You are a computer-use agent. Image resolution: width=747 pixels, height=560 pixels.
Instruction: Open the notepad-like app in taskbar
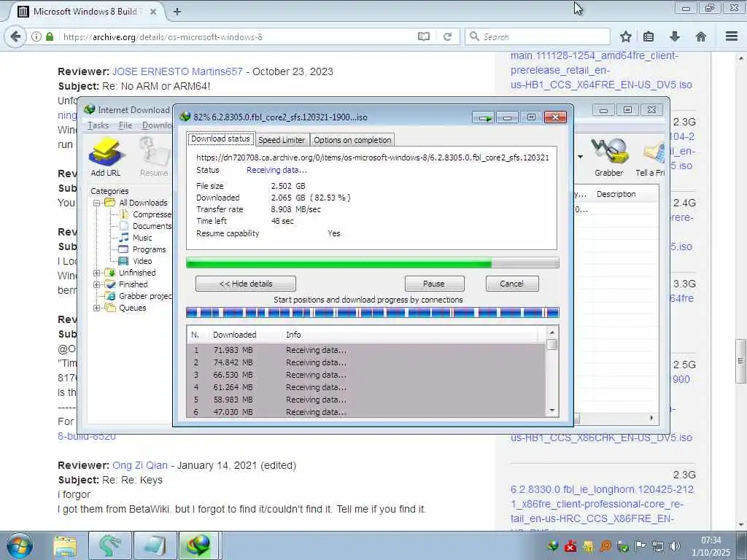click(x=155, y=545)
